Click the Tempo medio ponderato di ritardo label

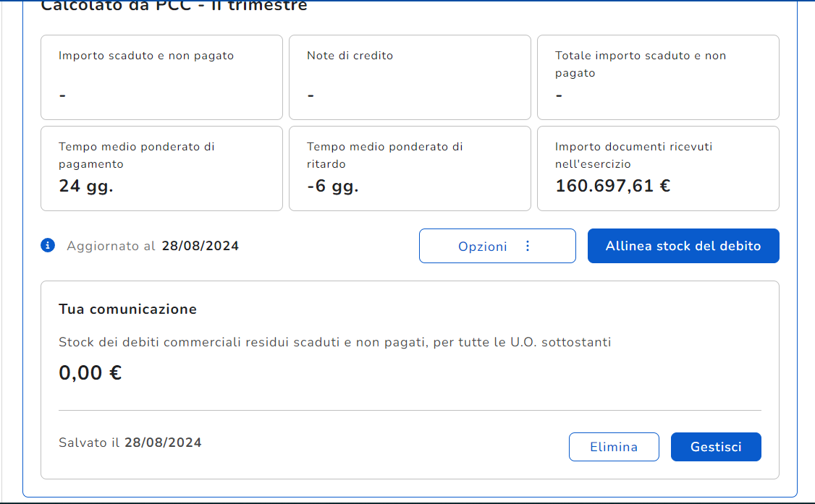[384, 155]
